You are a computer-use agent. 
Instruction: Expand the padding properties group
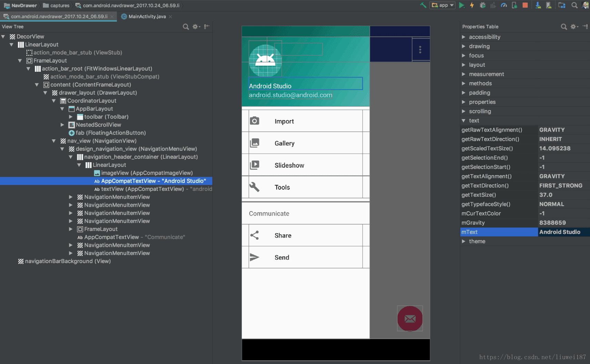464,93
